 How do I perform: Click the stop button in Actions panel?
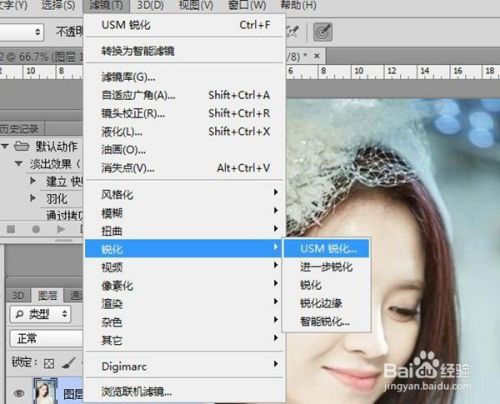[x=11, y=229]
